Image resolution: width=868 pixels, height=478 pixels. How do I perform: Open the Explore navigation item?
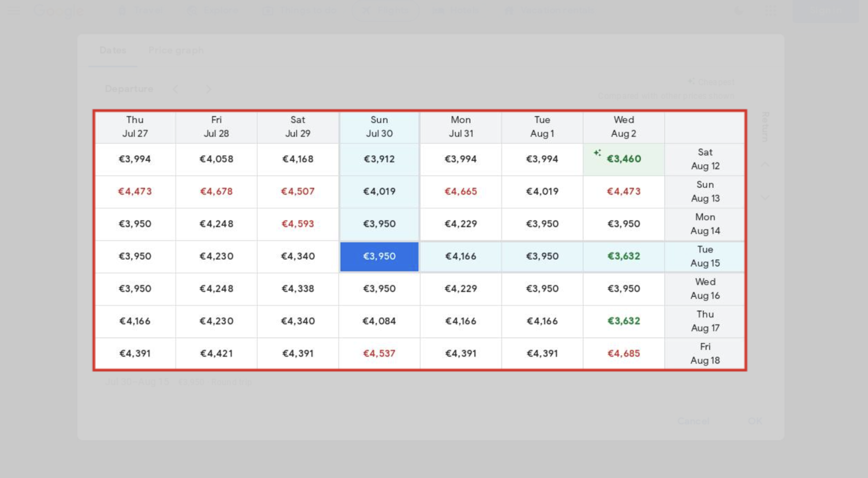pyautogui.click(x=213, y=10)
